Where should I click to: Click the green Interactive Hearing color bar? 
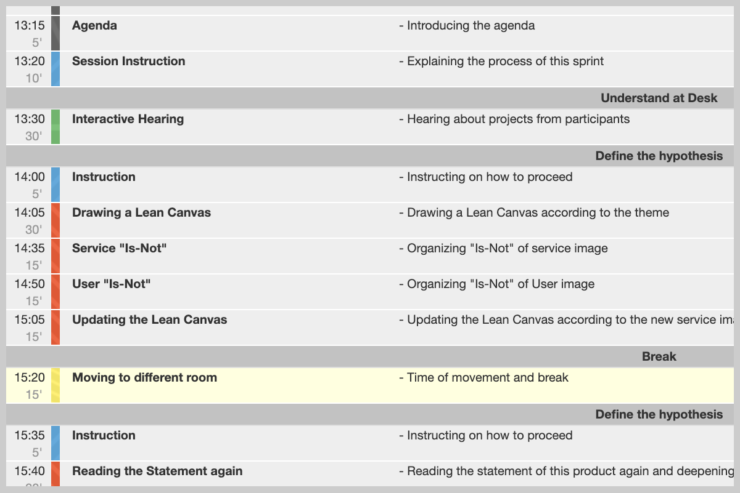(x=56, y=127)
